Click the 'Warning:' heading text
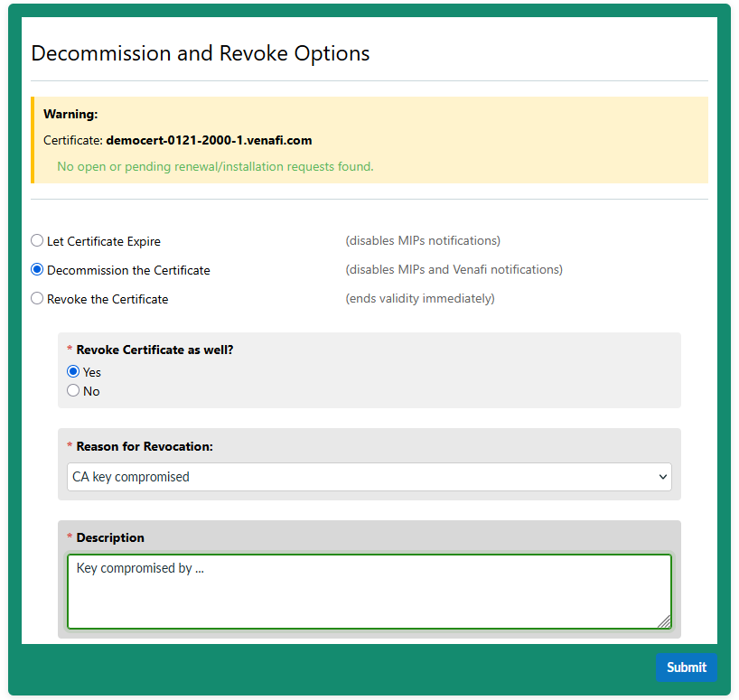 point(70,115)
